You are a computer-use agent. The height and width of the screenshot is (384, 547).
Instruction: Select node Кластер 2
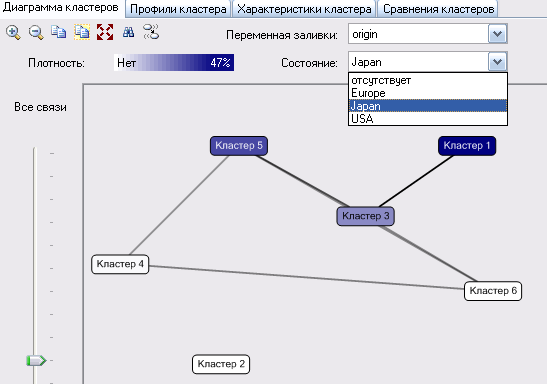coord(221,364)
